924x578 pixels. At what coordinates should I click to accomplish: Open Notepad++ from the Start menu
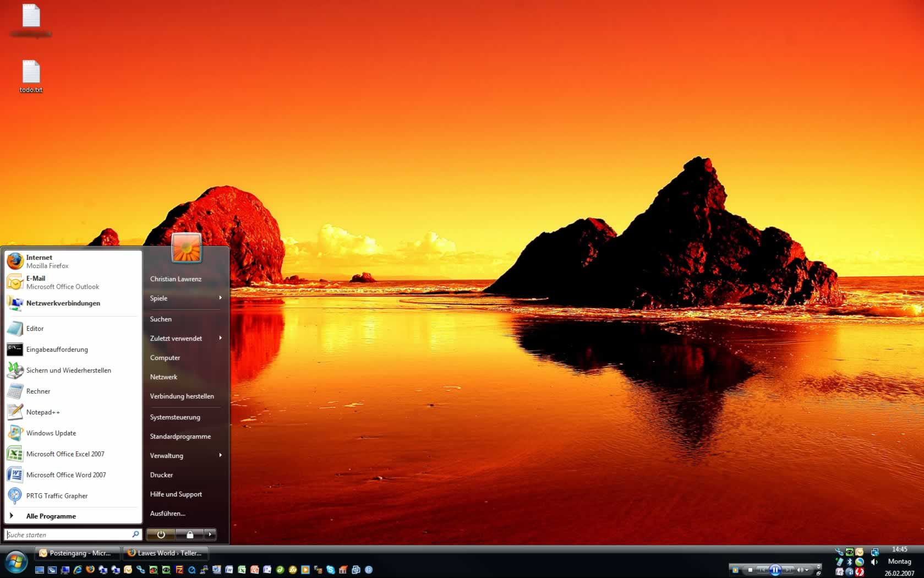43,412
